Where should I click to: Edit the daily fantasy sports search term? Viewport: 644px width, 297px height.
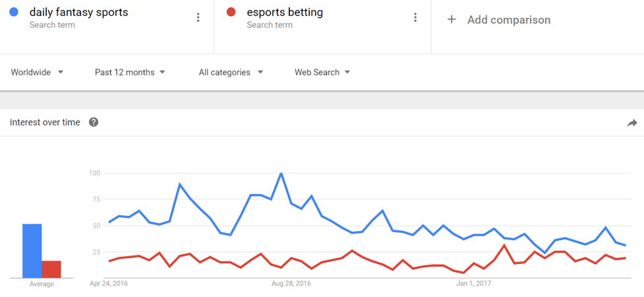[79, 13]
